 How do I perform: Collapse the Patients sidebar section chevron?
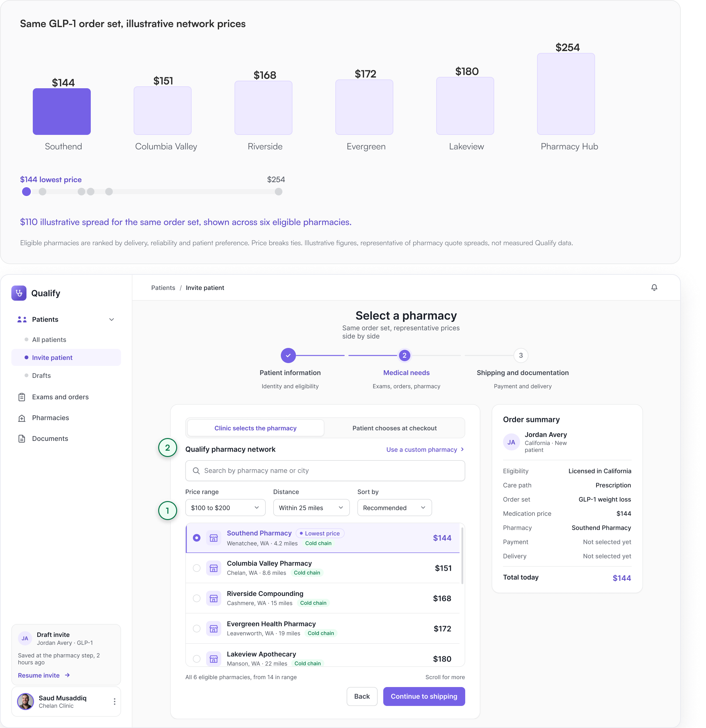point(111,320)
